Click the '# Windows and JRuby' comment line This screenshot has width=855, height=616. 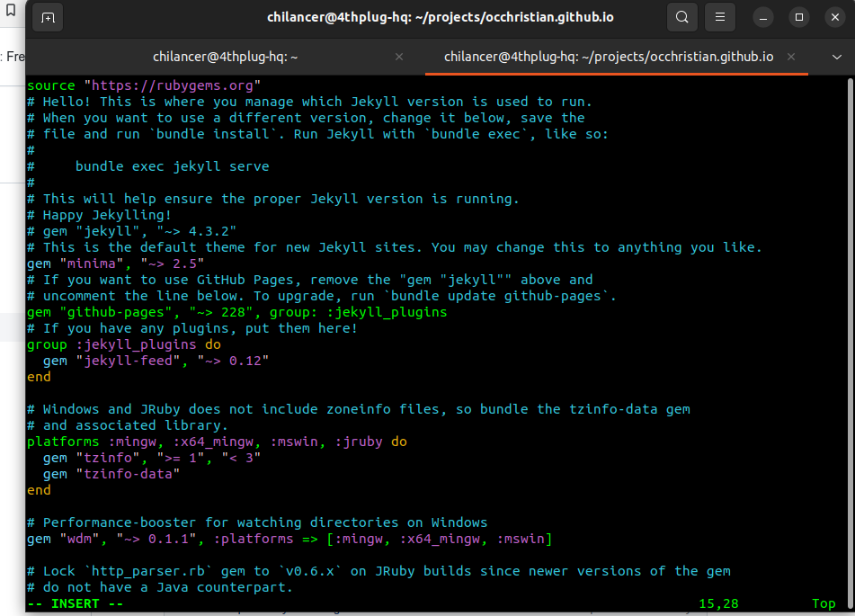(359, 409)
